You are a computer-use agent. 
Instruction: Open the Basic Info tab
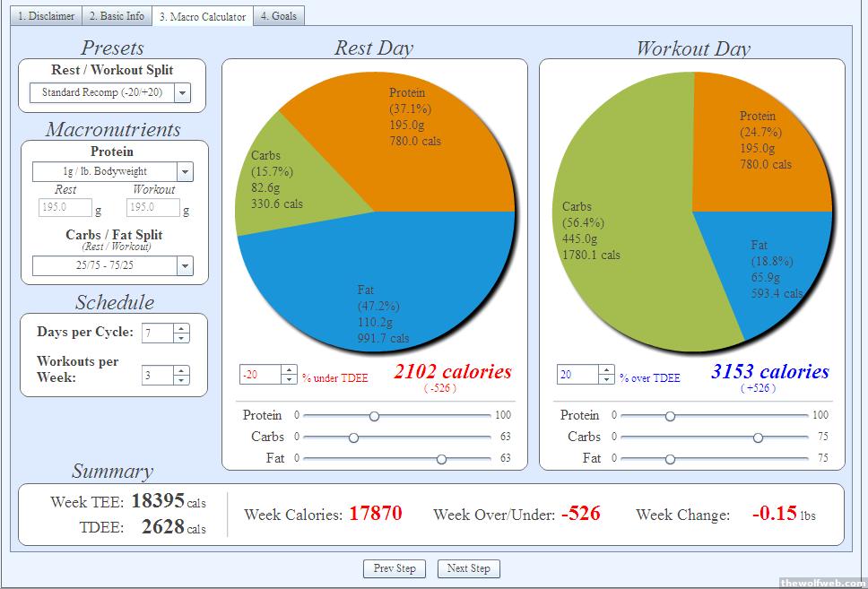tap(117, 16)
